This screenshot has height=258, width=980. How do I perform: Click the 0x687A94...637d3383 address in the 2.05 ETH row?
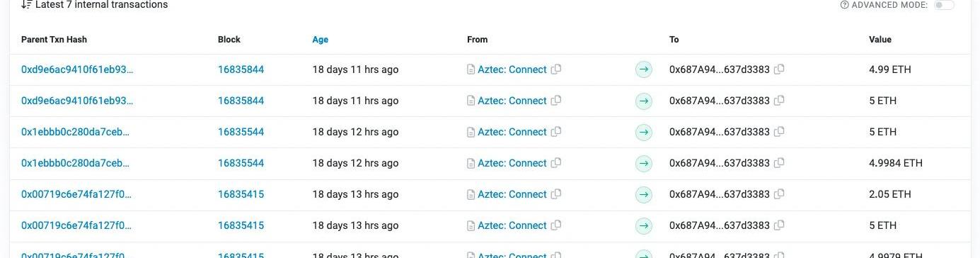[720, 194]
